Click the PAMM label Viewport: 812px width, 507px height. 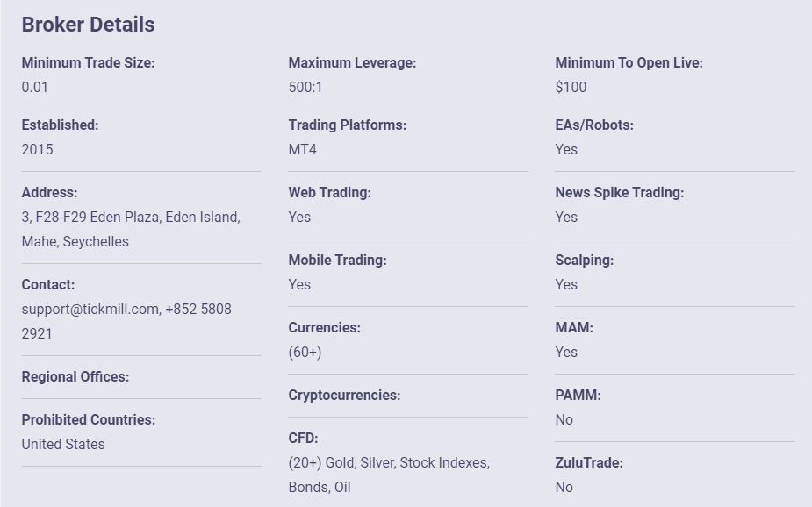pyautogui.click(x=578, y=395)
